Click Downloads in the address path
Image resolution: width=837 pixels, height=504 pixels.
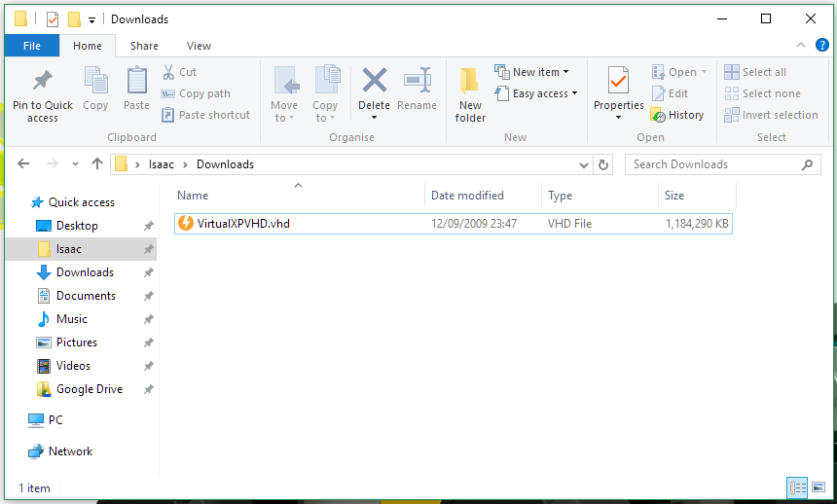click(x=225, y=164)
